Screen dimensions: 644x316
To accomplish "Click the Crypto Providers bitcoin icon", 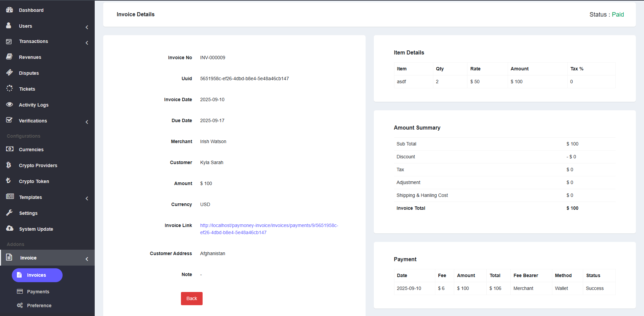I will [9, 165].
